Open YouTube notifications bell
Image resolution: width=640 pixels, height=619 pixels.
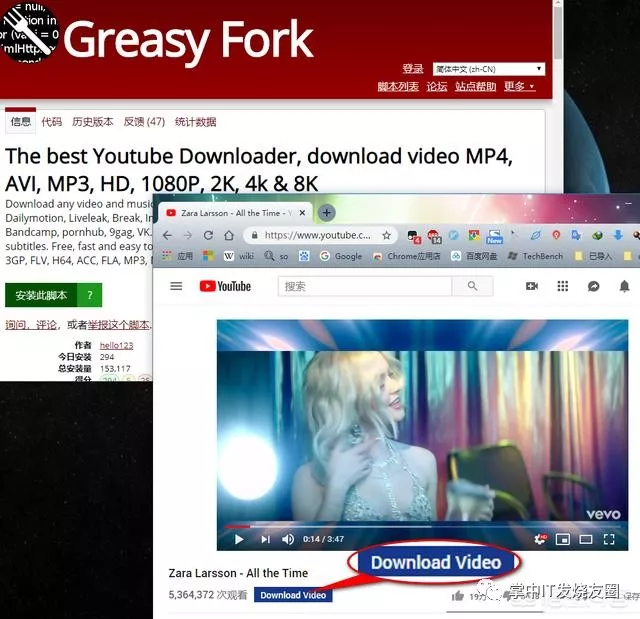coord(623,286)
